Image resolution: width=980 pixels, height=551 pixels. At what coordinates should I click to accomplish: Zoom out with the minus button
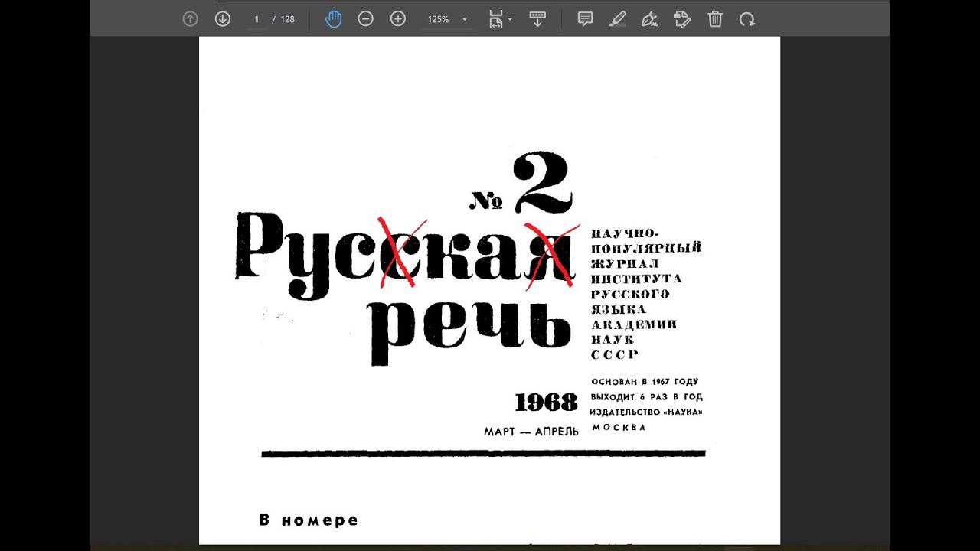[x=366, y=19]
